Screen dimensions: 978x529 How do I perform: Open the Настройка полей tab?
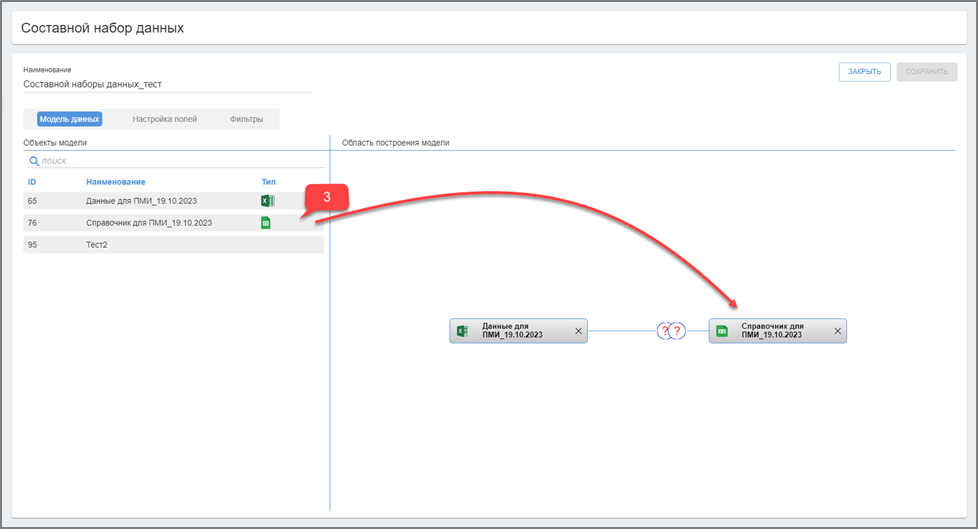coord(164,119)
